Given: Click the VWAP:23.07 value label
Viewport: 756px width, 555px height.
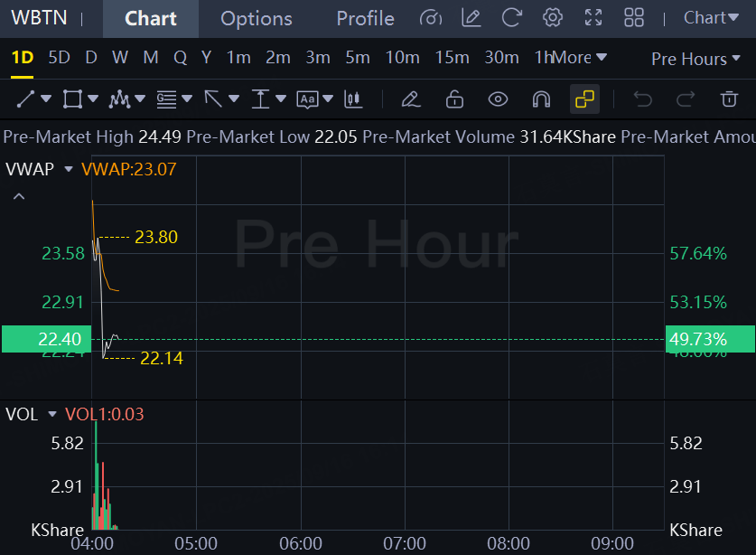Looking at the screenshot, I should [129, 169].
